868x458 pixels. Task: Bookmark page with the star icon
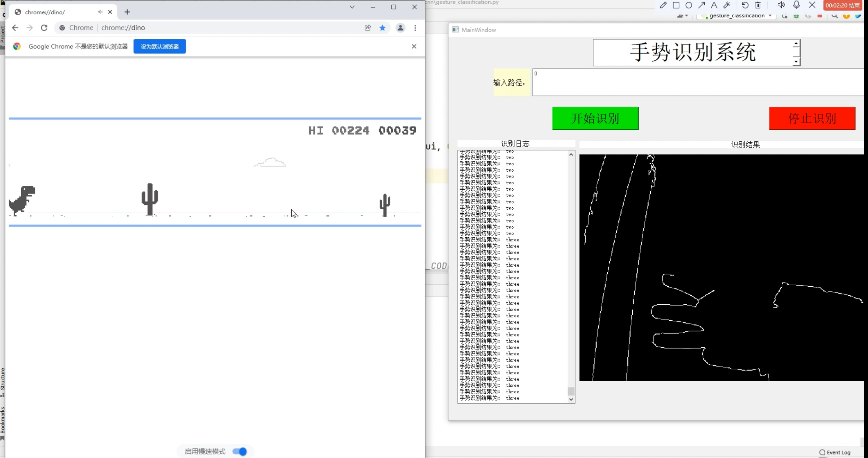(382, 28)
